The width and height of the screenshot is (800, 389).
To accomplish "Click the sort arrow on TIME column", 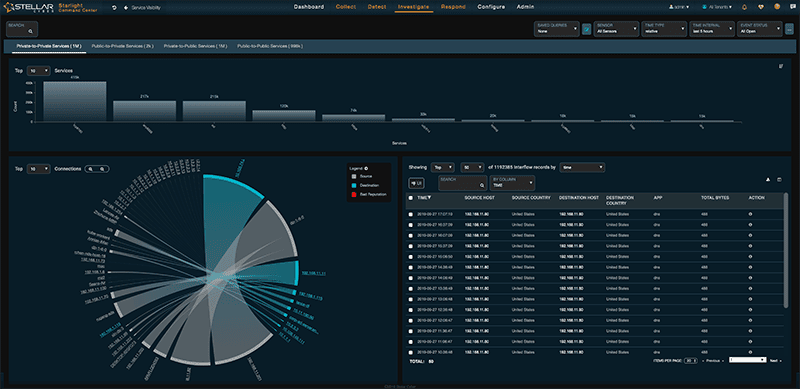I will coord(430,198).
